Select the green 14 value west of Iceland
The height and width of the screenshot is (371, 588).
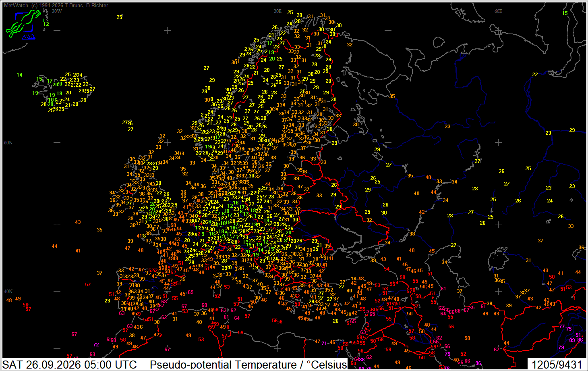click(19, 75)
